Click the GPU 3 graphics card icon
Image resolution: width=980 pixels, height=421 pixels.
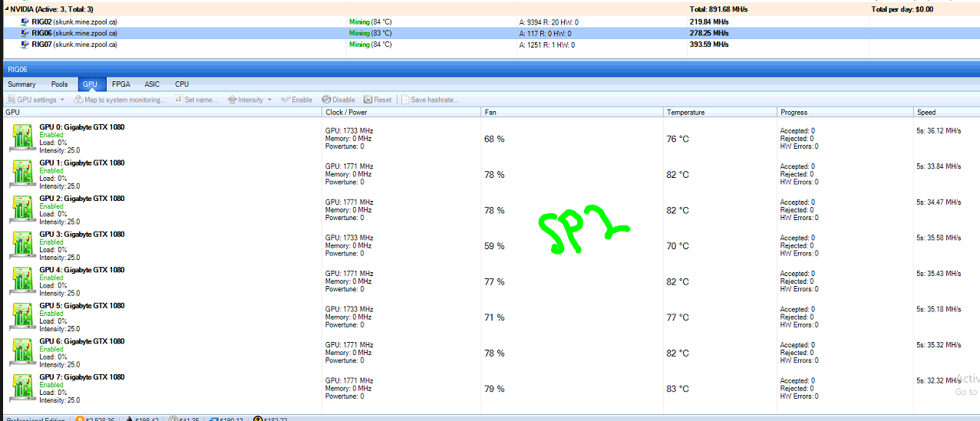click(x=22, y=245)
